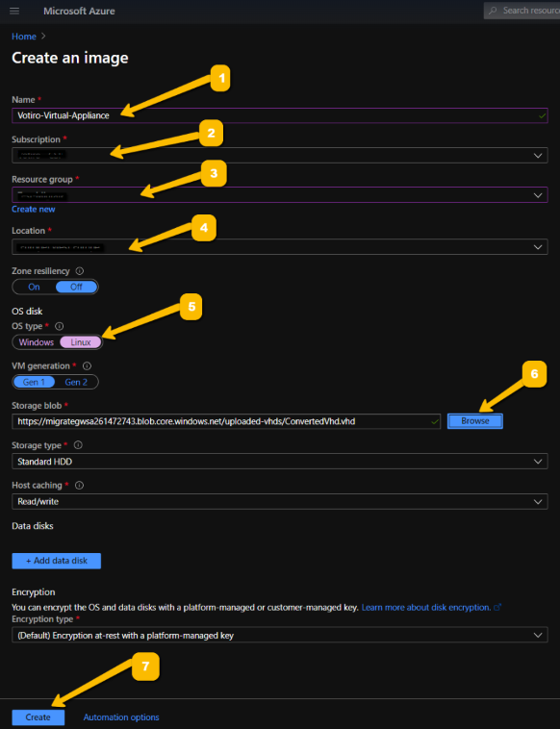Show info tooltip for OS type
The image size is (560, 729).
pos(60,326)
